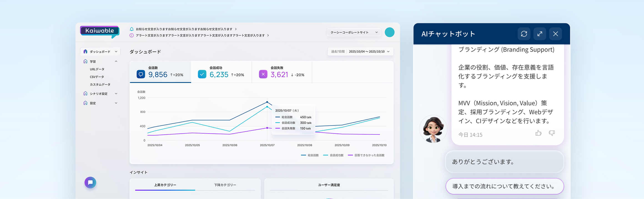Switch to the 下降カテゴリー tab

(x=225, y=185)
